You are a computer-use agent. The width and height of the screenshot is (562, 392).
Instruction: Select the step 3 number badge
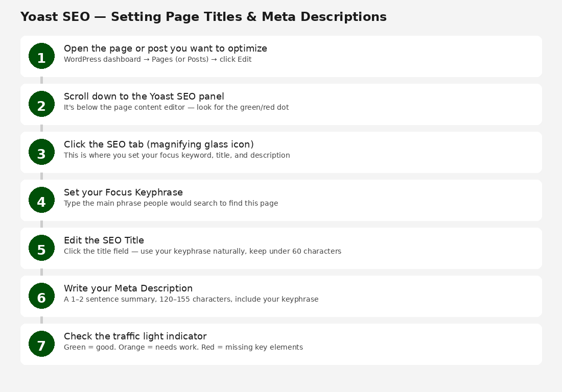click(41, 152)
